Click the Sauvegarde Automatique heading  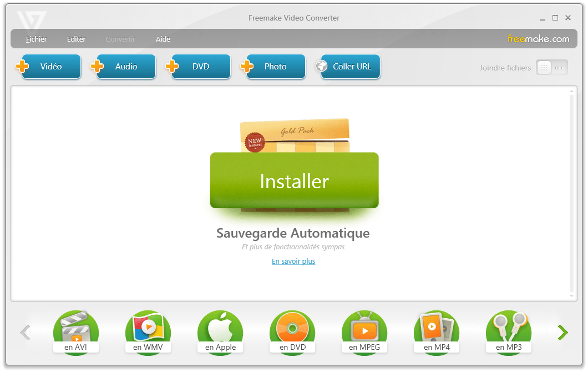pyautogui.click(x=293, y=233)
